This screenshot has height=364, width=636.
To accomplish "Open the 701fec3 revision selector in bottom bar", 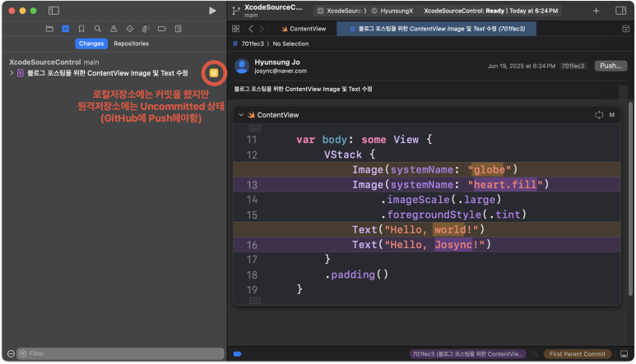I will pos(467,354).
